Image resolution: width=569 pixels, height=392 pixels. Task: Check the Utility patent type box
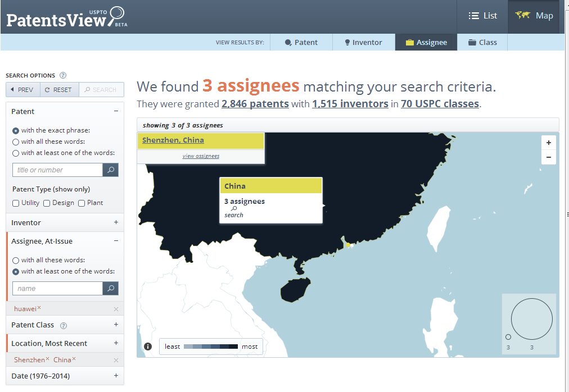[16, 203]
